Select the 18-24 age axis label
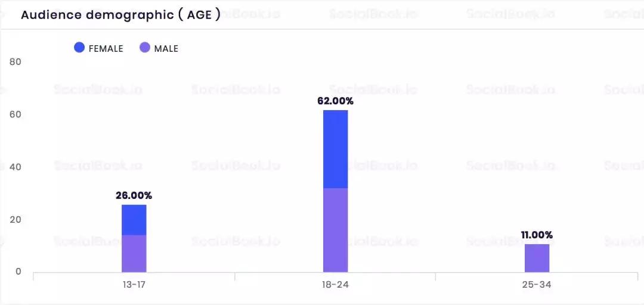Screen dimensions: 644x305 tap(336, 285)
